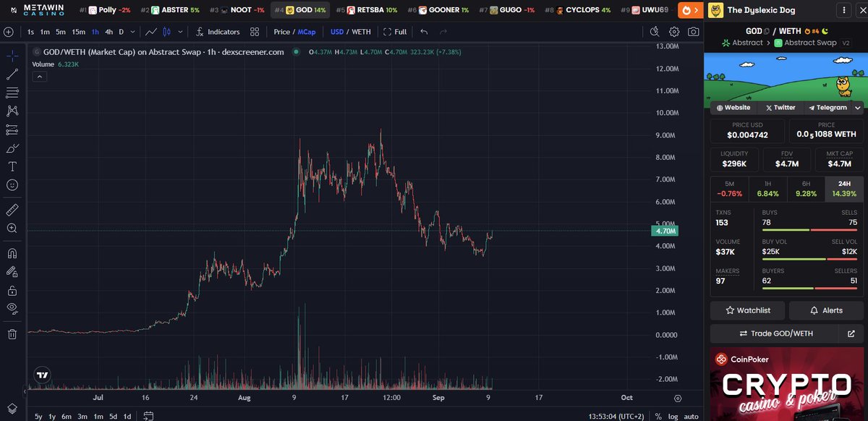Collapse the indicator legend chevron

39,76
